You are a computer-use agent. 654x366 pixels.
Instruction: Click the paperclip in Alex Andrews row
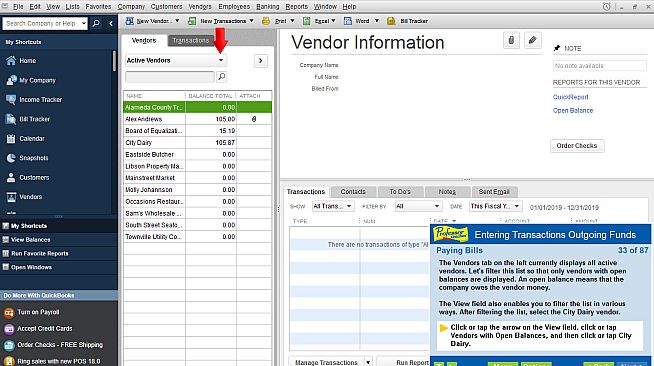[x=254, y=119]
